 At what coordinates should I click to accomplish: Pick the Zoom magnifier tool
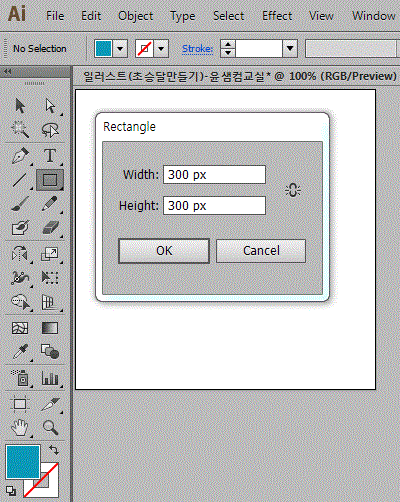50,427
